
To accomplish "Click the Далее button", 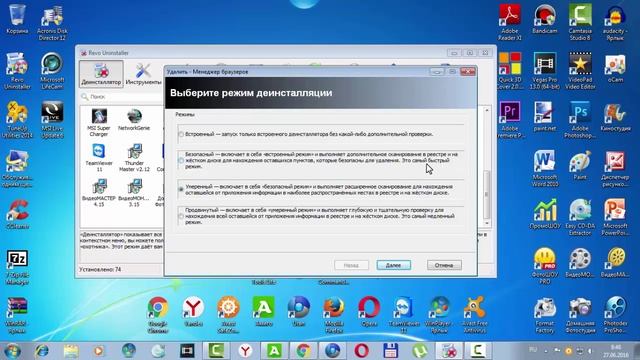I will point(393,265).
